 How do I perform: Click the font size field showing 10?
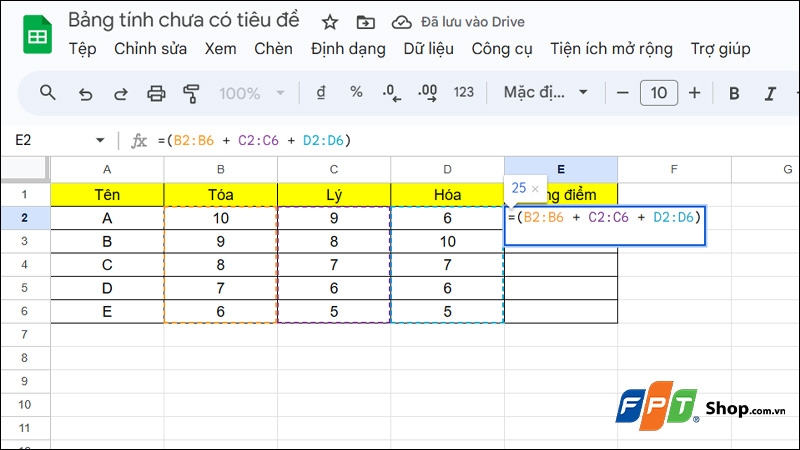[x=659, y=93]
